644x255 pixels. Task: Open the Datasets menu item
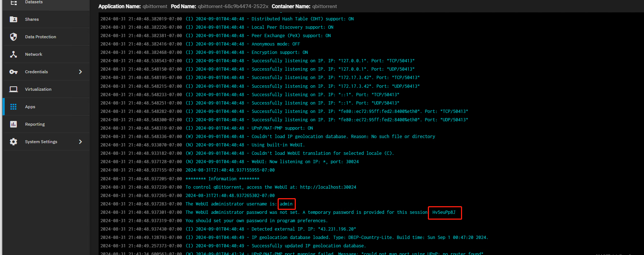46,3
